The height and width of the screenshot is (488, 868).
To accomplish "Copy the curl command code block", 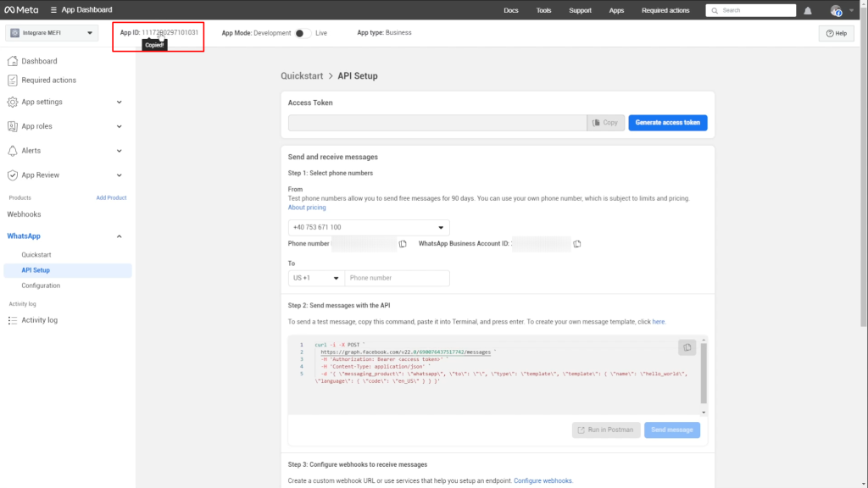I will pyautogui.click(x=687, y=347).
